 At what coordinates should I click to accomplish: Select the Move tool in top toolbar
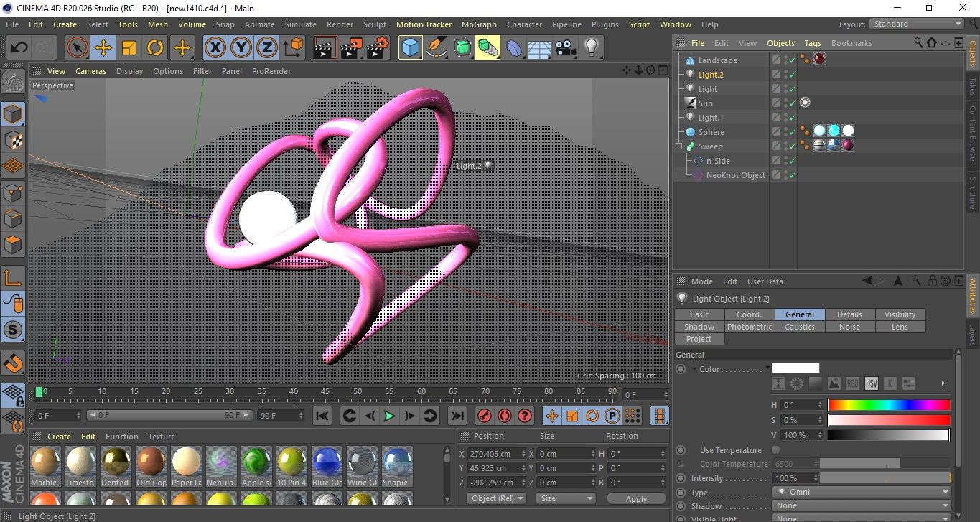(x=103, y=48)
